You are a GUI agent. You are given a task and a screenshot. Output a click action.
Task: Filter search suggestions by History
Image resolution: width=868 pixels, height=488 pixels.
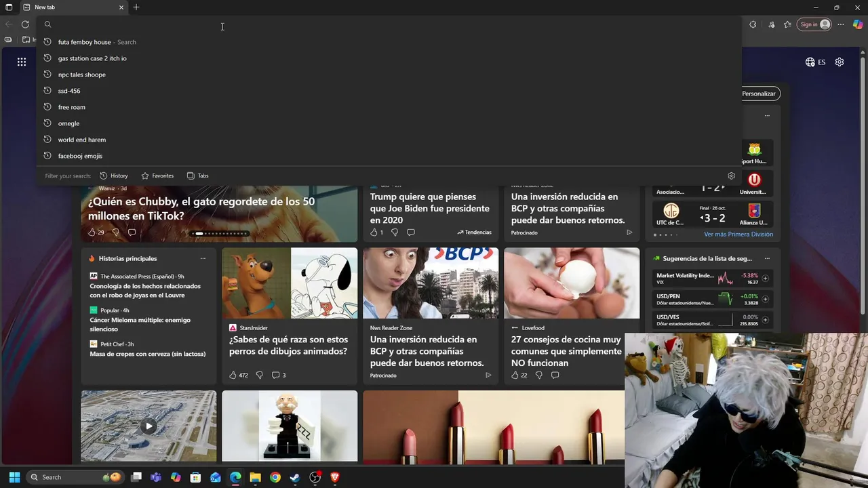click(114, 176)
